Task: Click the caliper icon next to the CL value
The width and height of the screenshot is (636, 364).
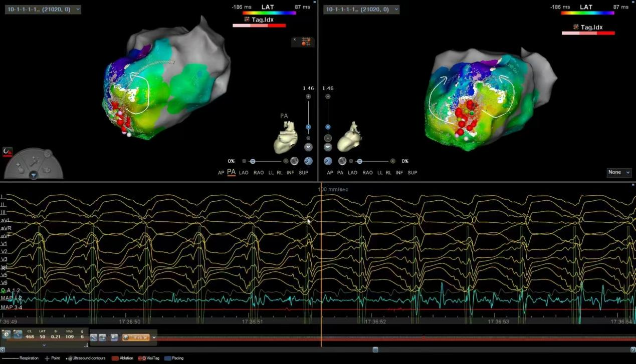Action: [18, 334]
